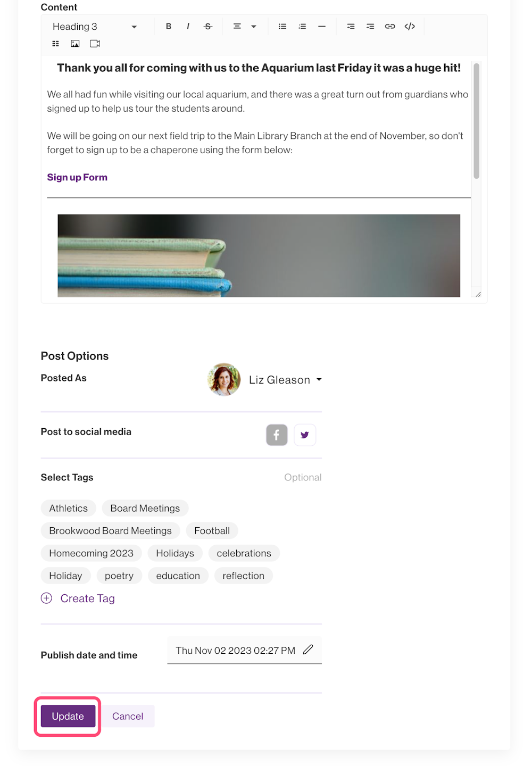
Task: Open the code view icon
Action: (410, 27)
